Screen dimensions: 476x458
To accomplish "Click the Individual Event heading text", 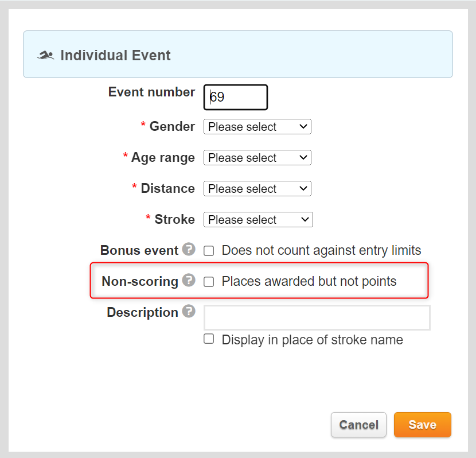I will coord(115,56).
